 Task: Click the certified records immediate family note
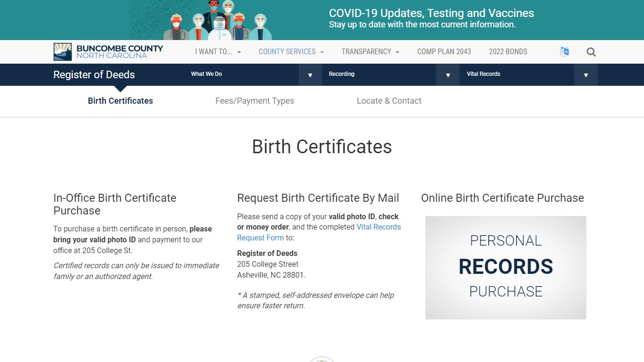(x=136, y=271)
